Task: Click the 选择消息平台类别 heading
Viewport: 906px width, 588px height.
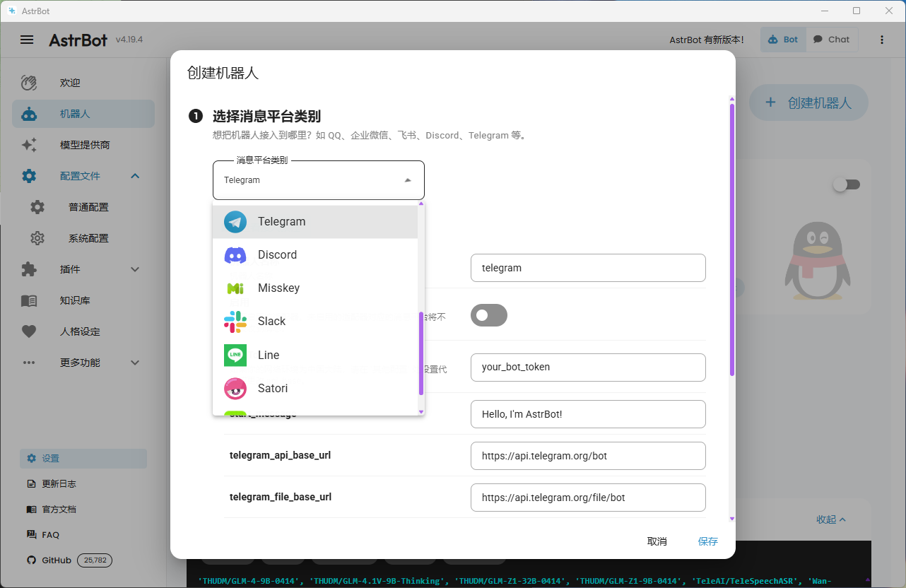Action: (266, 116)
